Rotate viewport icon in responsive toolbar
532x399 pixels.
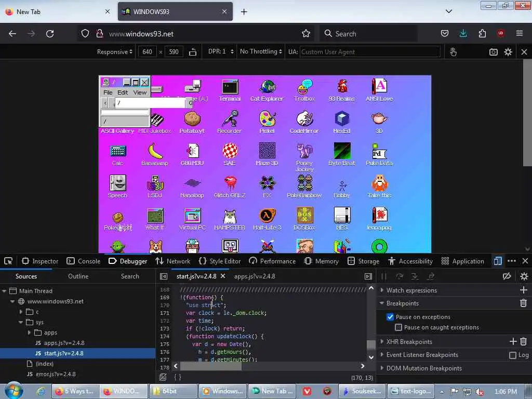[x=192, y=52]
